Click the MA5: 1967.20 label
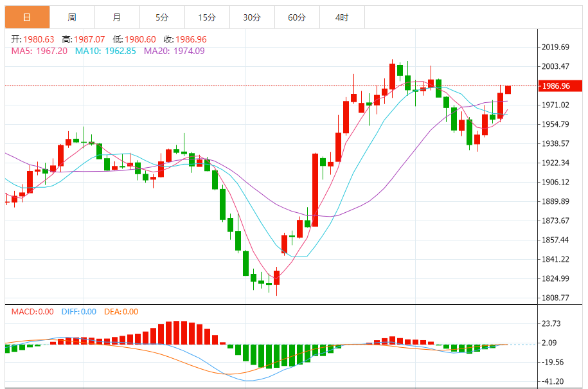588x389 pixels. 39,51
